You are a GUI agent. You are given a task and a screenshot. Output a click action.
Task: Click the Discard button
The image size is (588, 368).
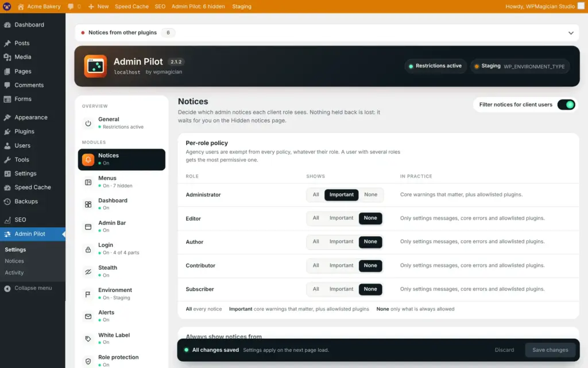click(504, 350)
